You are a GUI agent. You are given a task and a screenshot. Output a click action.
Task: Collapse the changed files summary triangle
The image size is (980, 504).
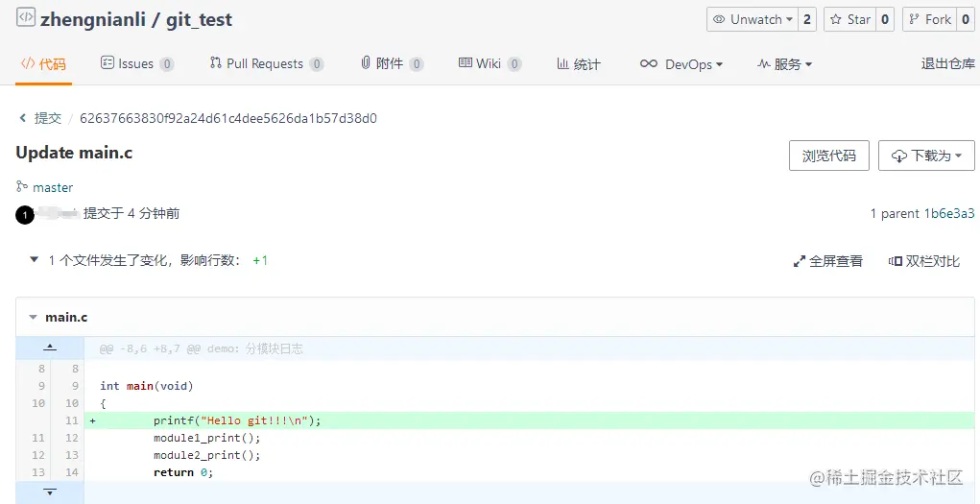pos(34,259)
